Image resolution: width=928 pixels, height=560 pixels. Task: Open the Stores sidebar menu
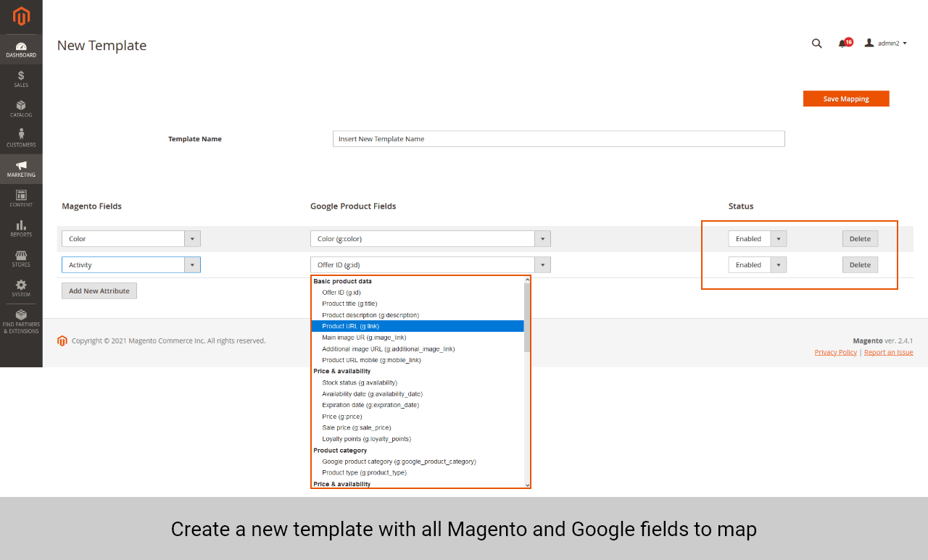21,259
